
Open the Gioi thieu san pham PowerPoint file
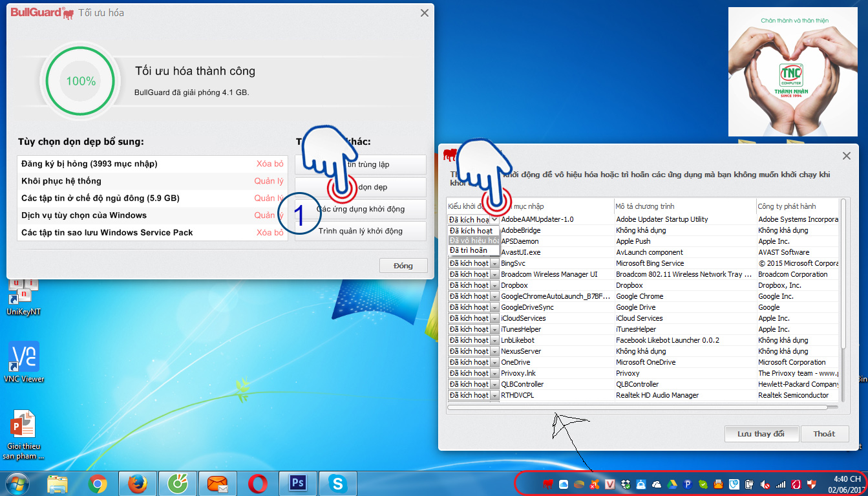pos(23,435)
